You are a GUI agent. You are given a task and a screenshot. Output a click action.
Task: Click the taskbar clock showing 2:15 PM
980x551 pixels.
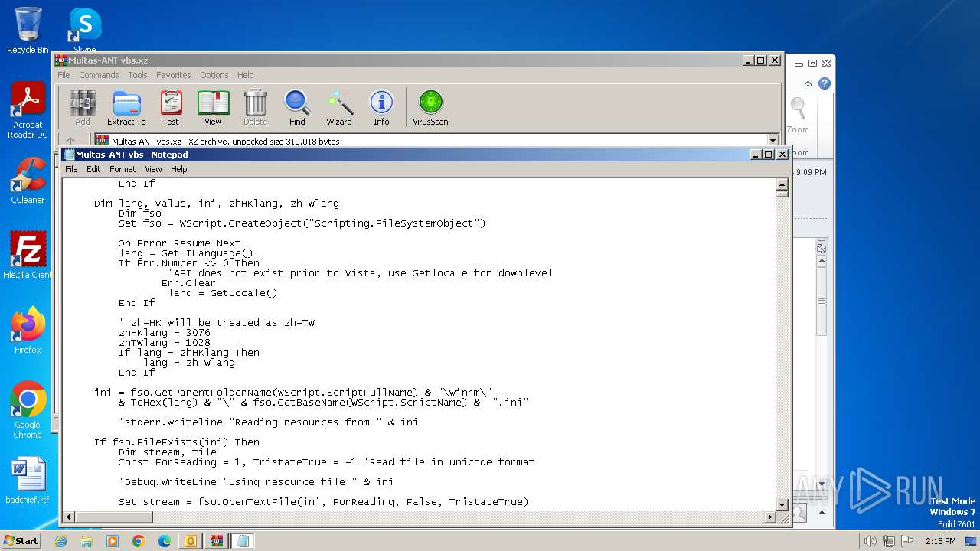[940, 541]
